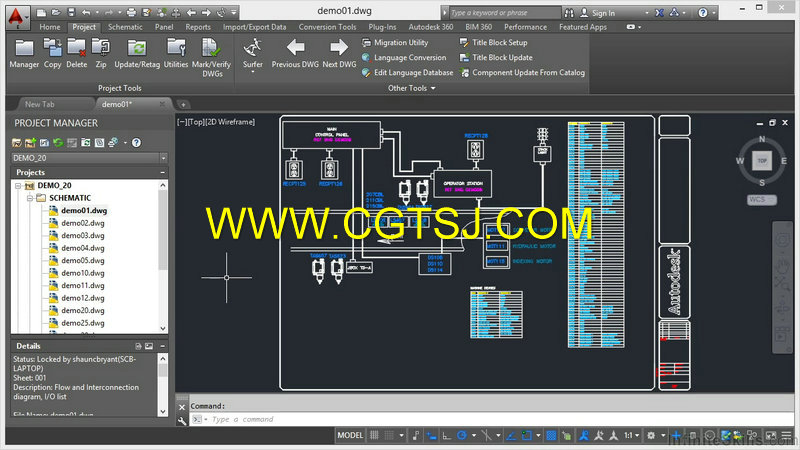Toggle ortho mode in status bar

(446, 435)
